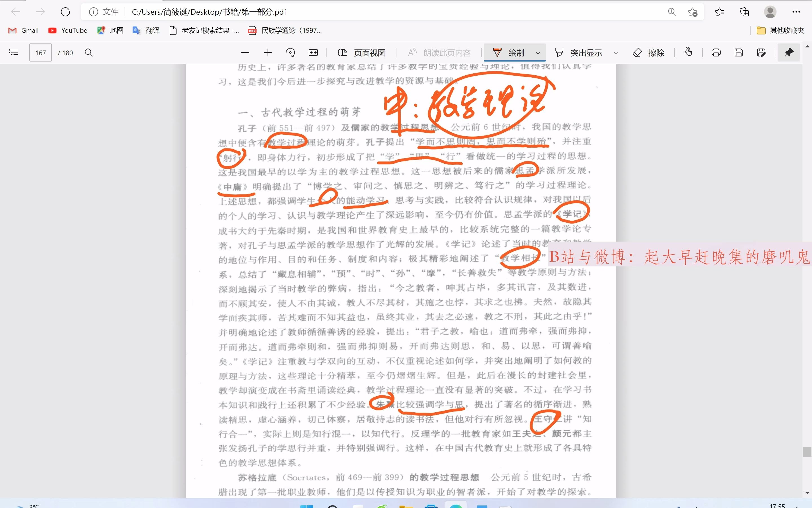
Task: Toggle touch drawing mode
Action: [688, 52]
